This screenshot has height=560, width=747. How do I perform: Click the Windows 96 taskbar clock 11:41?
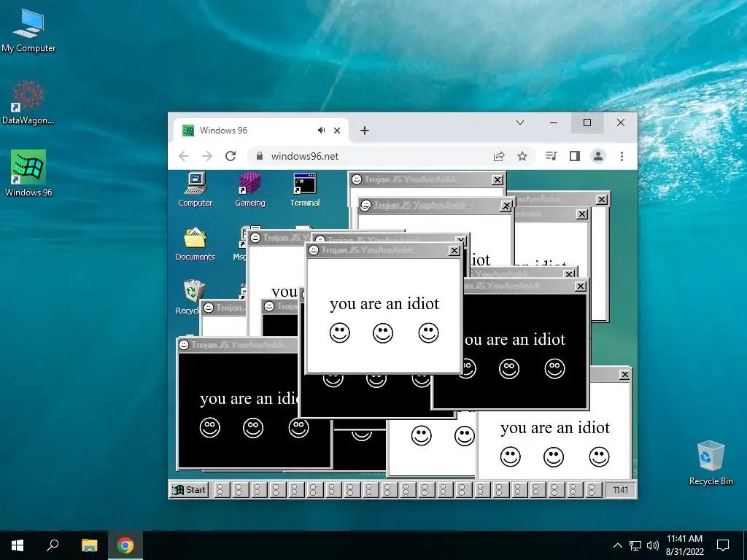620,489
